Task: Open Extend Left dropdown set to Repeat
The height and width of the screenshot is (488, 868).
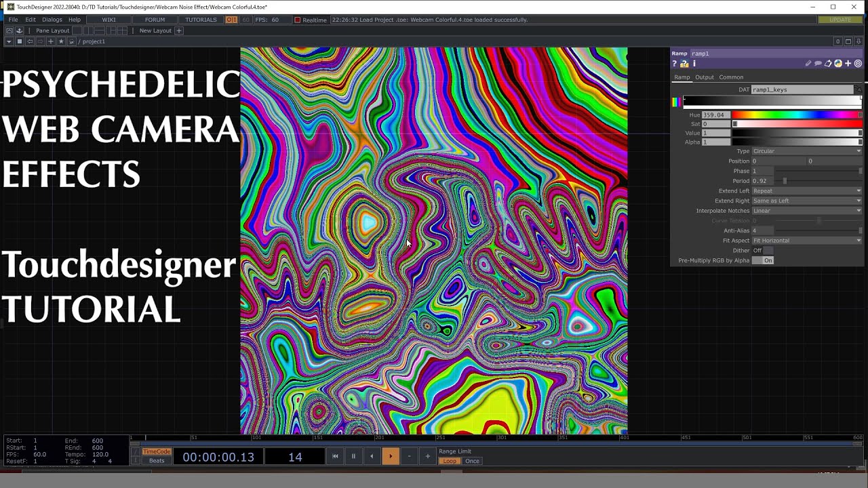Action: [807, 191]
